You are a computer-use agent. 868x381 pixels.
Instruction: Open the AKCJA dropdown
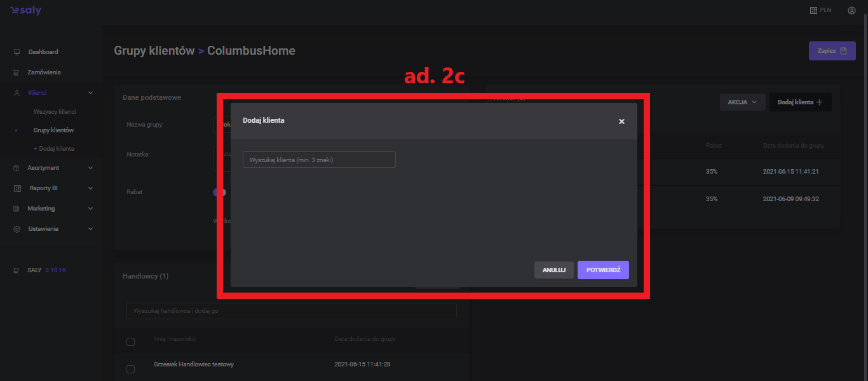coord(742,102)
